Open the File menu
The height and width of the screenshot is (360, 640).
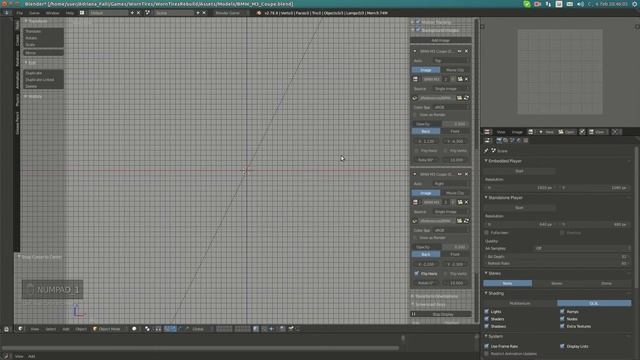click(20, 13)
